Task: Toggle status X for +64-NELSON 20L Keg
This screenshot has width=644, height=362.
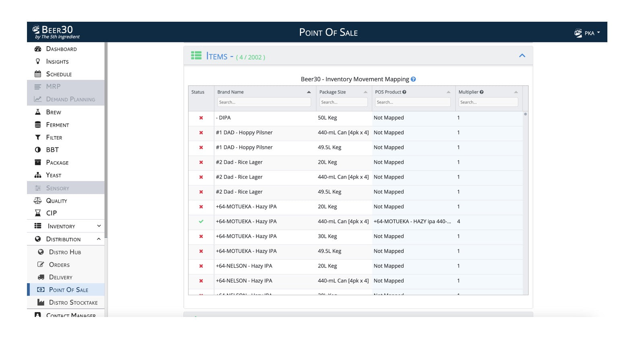Action: (x=201, y=266)
